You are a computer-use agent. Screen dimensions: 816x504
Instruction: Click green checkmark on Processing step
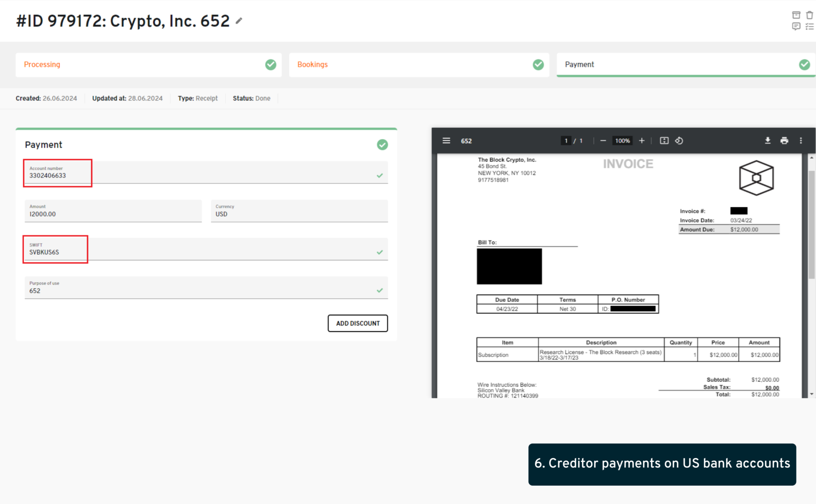point(271,65)
